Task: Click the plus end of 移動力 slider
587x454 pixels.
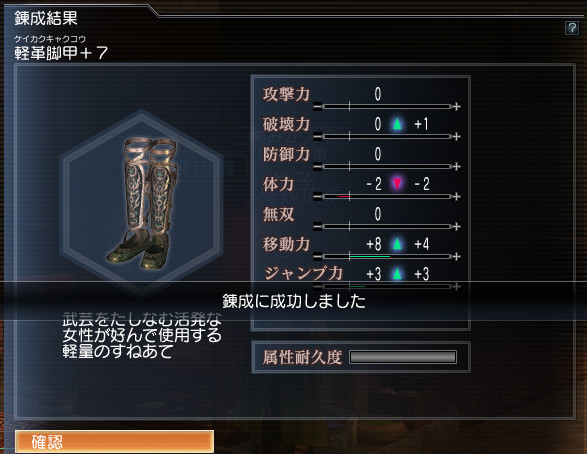Action: pyautogui.click(x=456, y=257)
